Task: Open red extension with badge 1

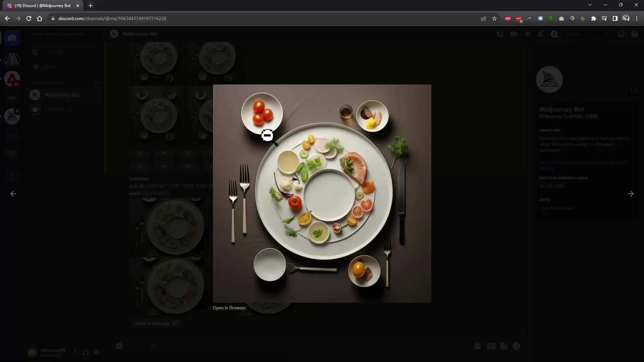Action: pos(519,19)
